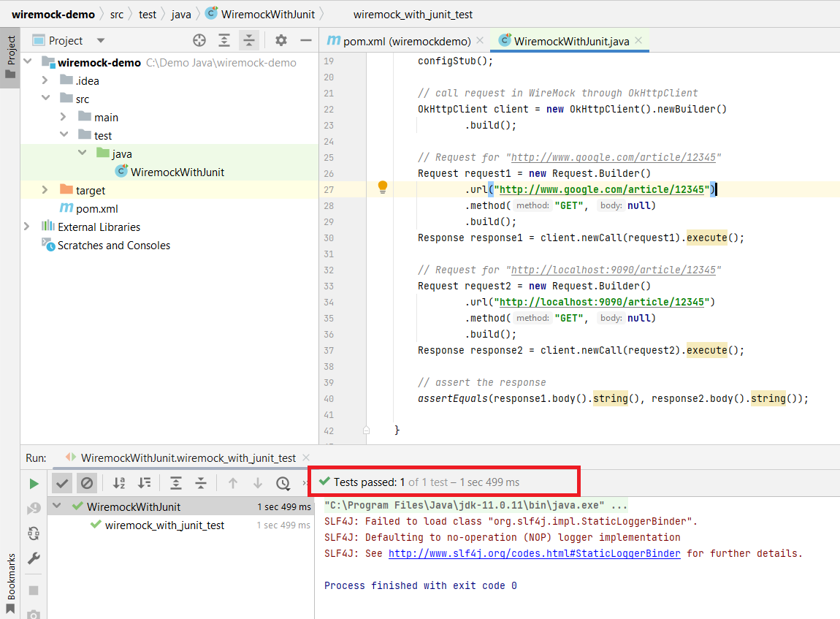Open test history clock icon
Viewport: 840px width, 619px height.
pyautogui.click(x=283, y=483)
